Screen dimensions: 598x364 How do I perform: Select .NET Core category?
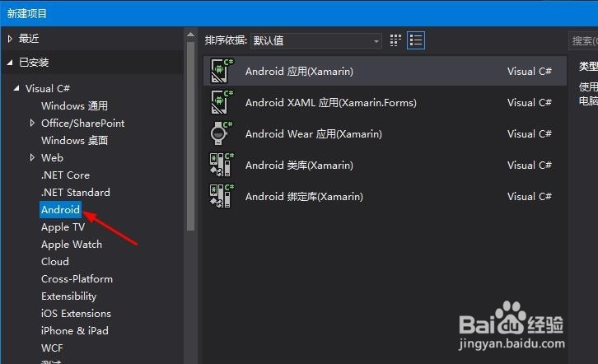(x=65, y=175)
